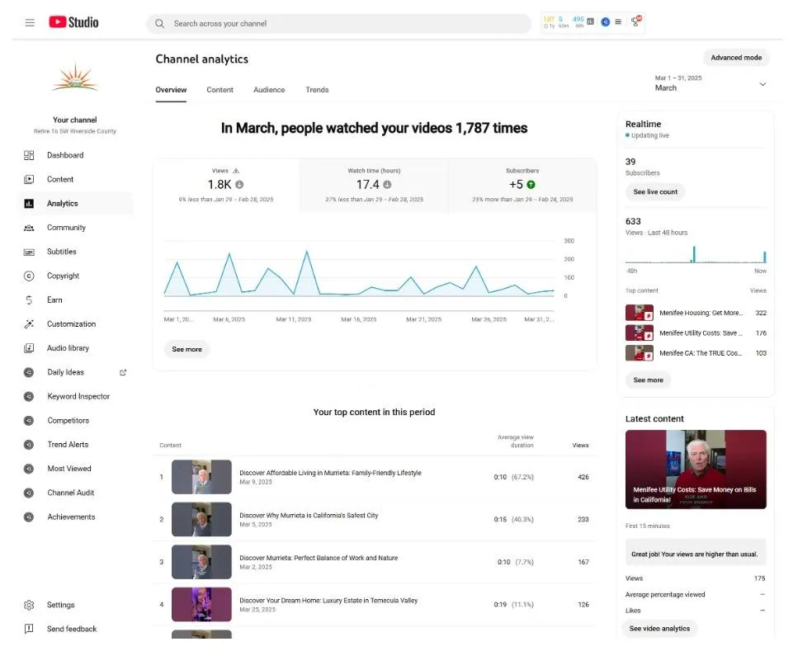This screenshot has width=812, height=670.
Task: Click 'Discover Why Murrieta is California's Safest City' title
Action: click(309, 516)
